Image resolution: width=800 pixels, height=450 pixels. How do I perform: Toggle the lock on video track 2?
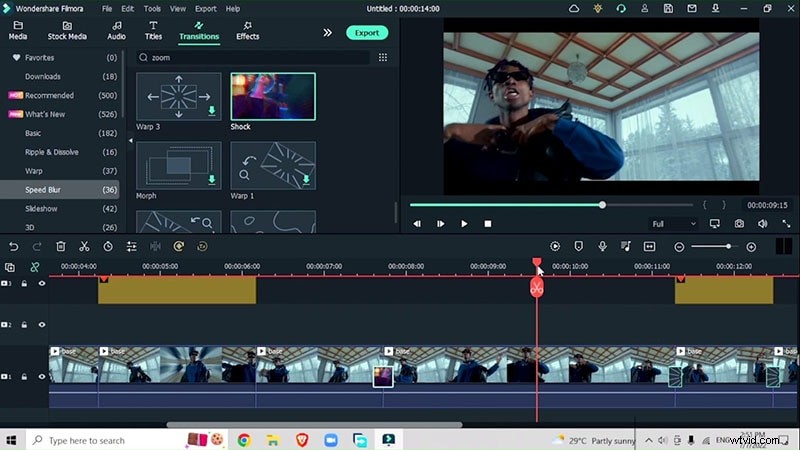click(24, 325)
